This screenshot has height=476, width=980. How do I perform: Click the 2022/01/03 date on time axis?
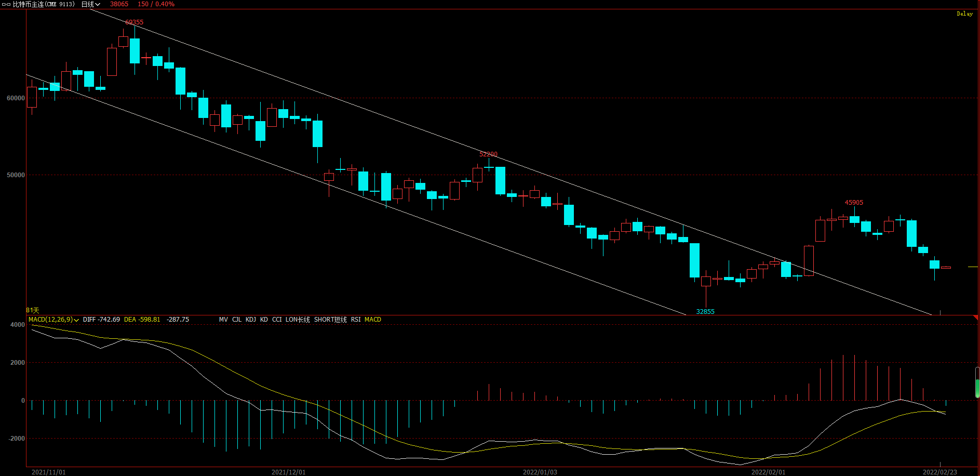tap(540, 472)
